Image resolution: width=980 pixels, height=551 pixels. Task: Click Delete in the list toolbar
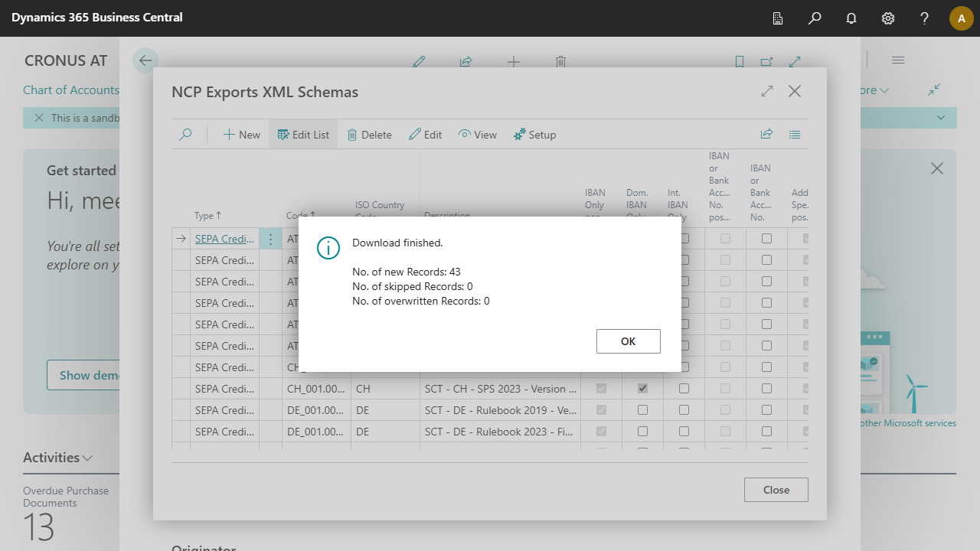click(x=369, y=135)
